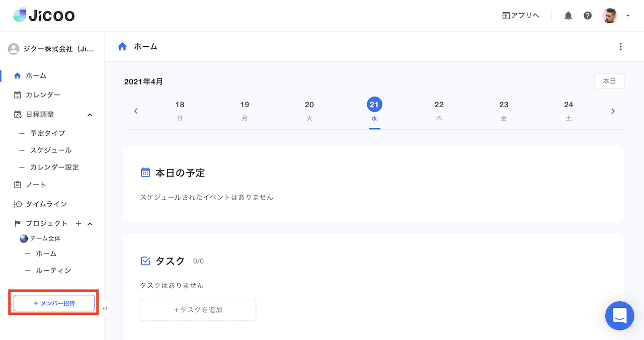Collapse the プロジェクト section

tap(90, 223)
